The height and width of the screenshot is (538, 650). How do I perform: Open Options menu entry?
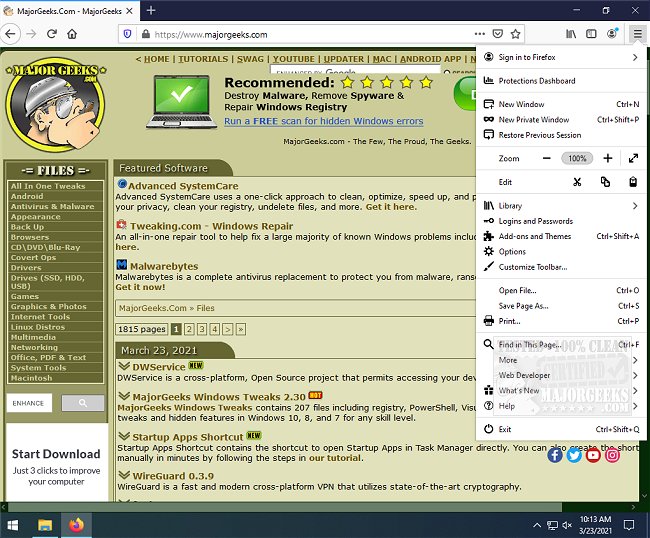pyautogui.click(x=561, y=252)
